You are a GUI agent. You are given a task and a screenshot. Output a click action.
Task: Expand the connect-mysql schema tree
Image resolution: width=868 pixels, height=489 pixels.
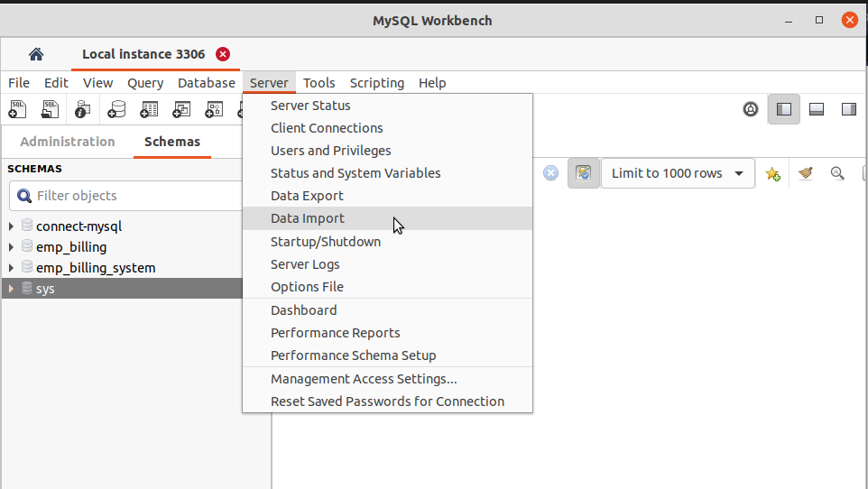tap(11, 226)
